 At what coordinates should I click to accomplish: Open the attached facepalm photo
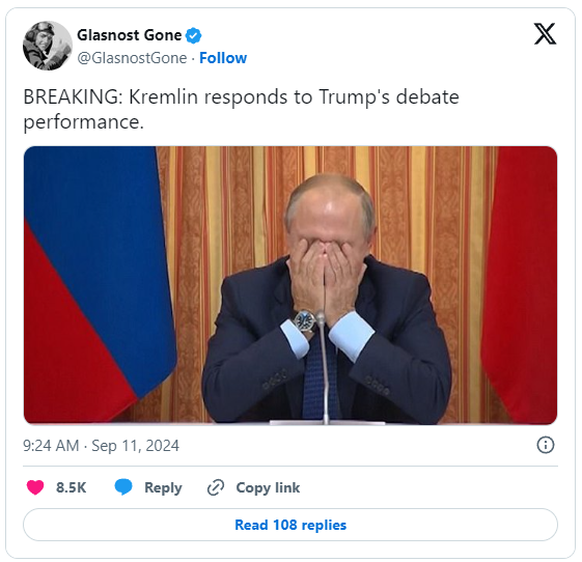pyautogui.click(x=290, y=285)
